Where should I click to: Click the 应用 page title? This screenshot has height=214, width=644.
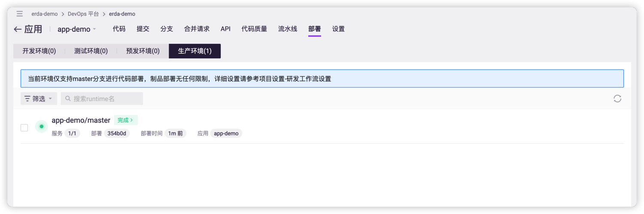pyautogui.click(x=33, y=29)
